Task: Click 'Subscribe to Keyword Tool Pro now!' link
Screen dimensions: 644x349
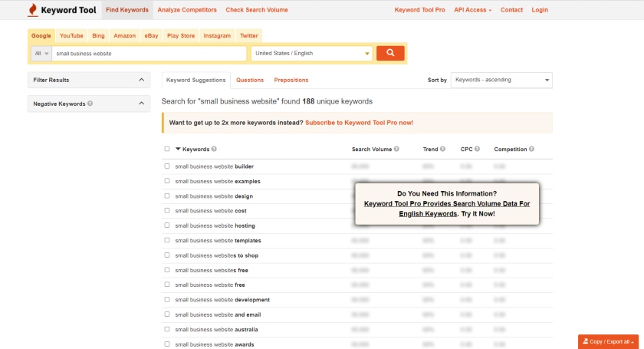Action: (359, 123)
